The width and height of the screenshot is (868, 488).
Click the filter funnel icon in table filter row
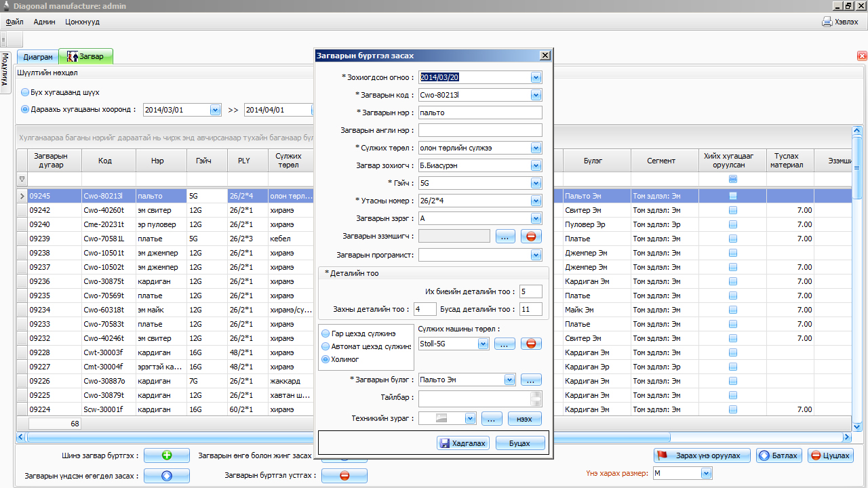click(x=22, y=179)
